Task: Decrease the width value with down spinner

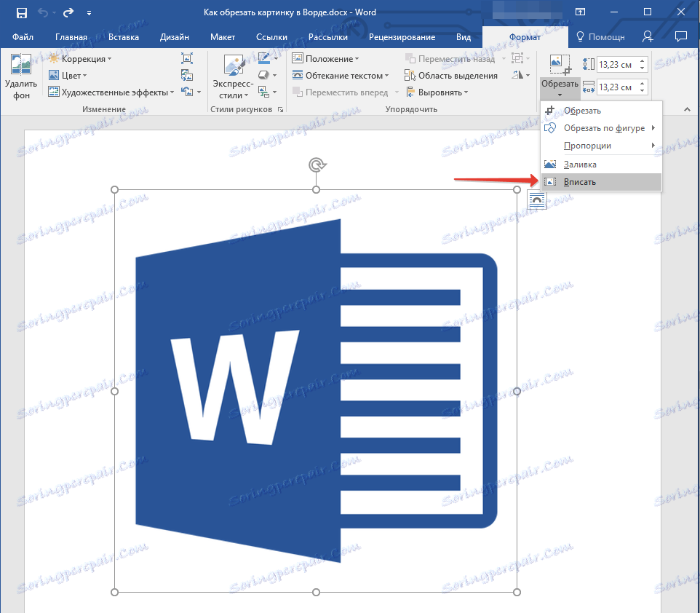Action: click(x=642, y=91)
